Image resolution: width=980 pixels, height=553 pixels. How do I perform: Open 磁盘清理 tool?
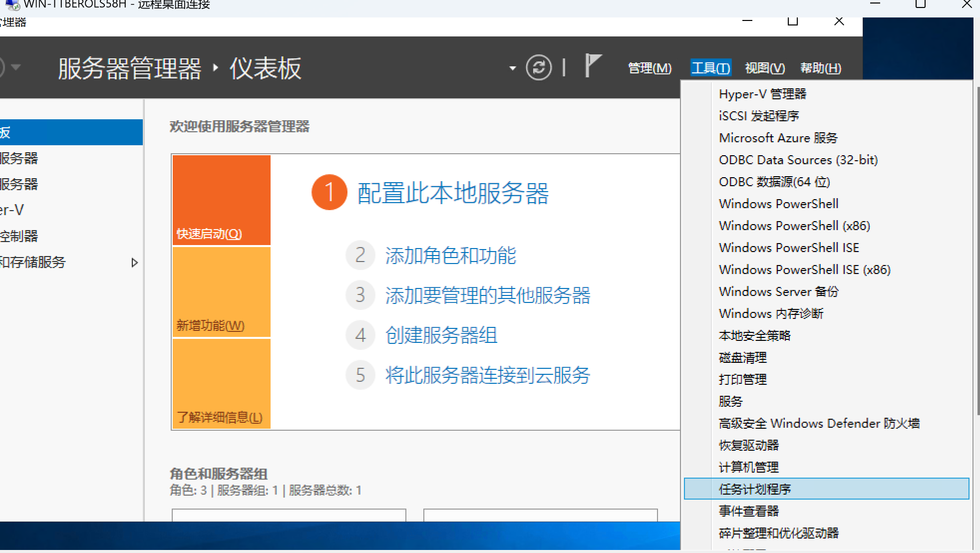[x=742, y=357]
